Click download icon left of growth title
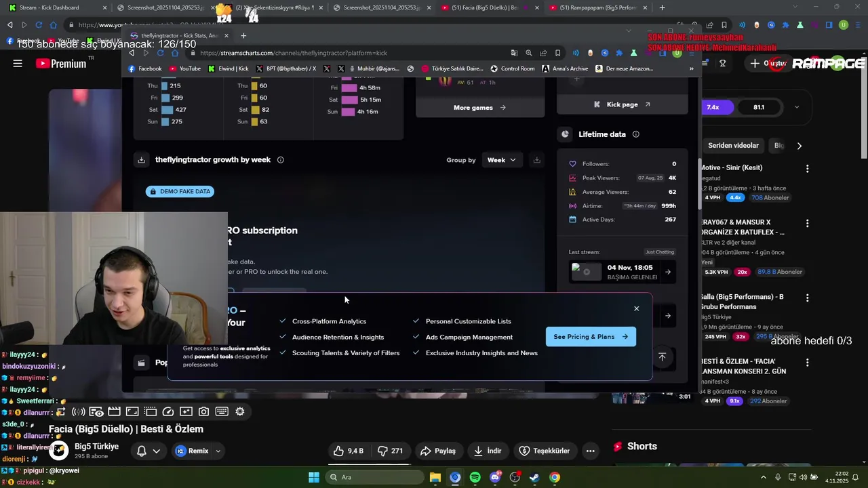Image resolution: width=868 pixels, height=488 pixels. pos(141,160)
